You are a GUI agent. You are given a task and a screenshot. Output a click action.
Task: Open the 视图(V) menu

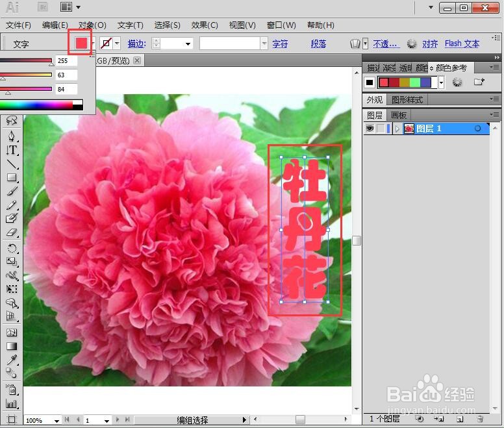(242, 25)
